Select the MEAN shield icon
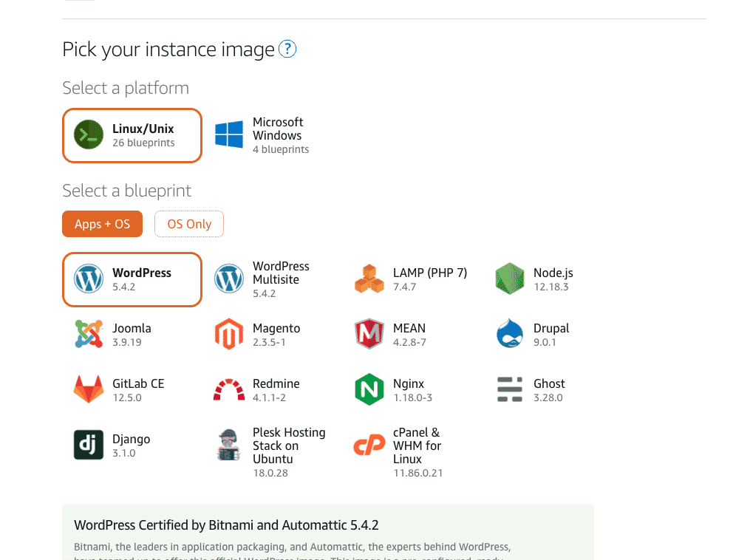733x560 pixels. 369,334
